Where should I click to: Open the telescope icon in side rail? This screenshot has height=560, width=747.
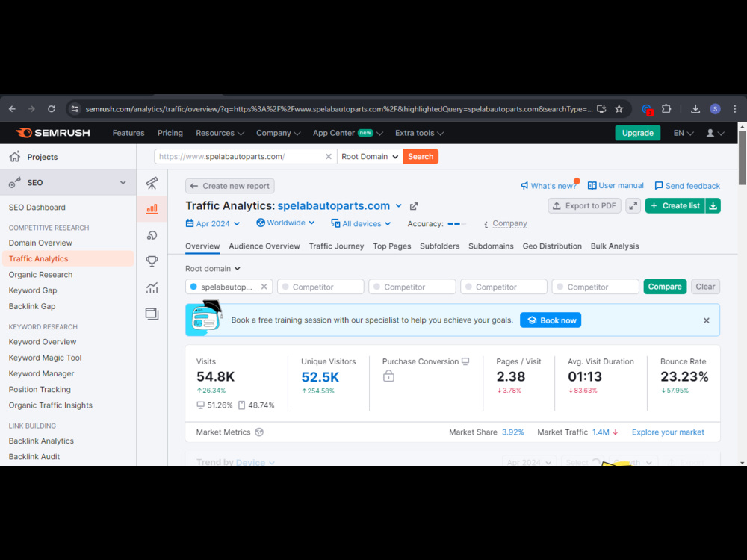152,183
